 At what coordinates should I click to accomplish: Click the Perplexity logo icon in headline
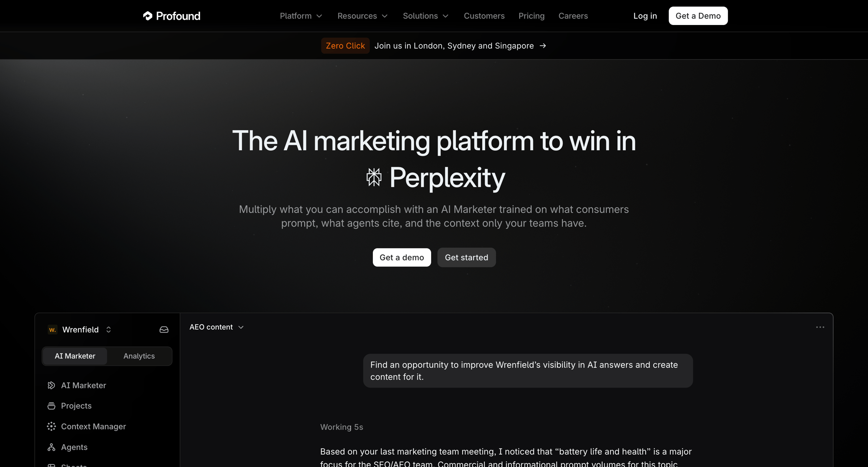374,177
